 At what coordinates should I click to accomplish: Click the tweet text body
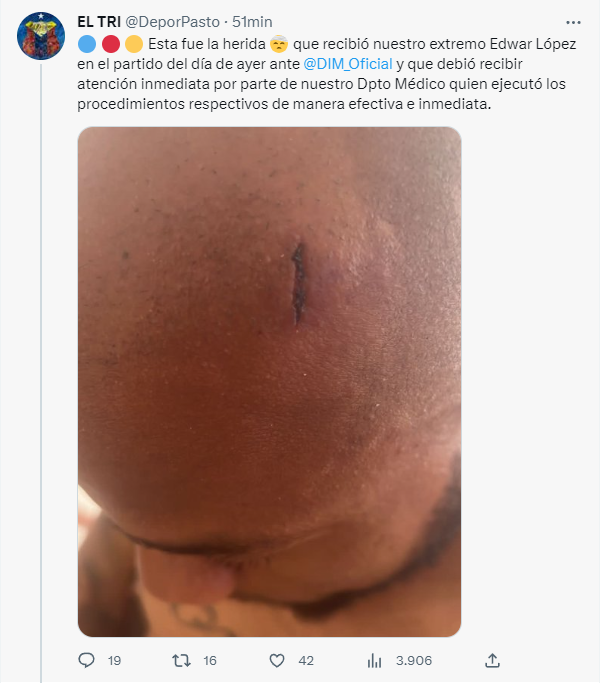(327, 74)
